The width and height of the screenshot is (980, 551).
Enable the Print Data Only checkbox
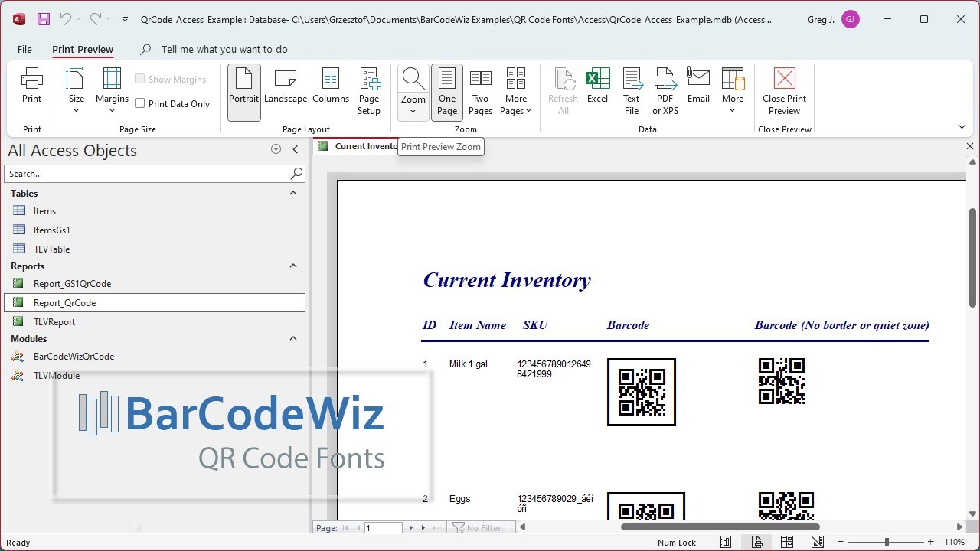(140, 103)
